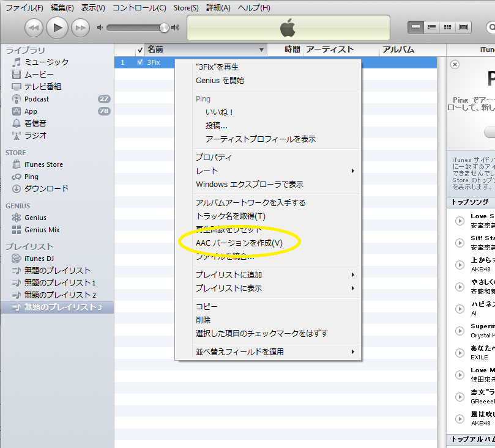Close the Ping sidebar panel
This screenshot has height=448, width=495.
click(455, 65)
